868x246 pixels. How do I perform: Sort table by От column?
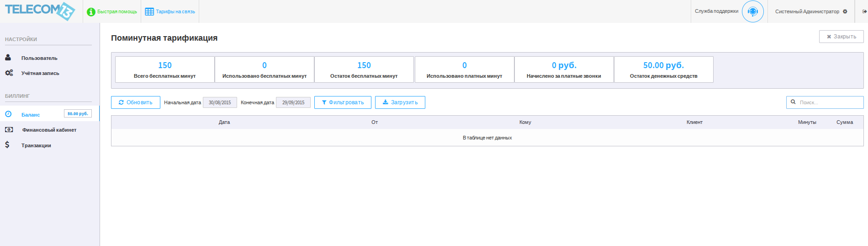(x=375, y=122)
